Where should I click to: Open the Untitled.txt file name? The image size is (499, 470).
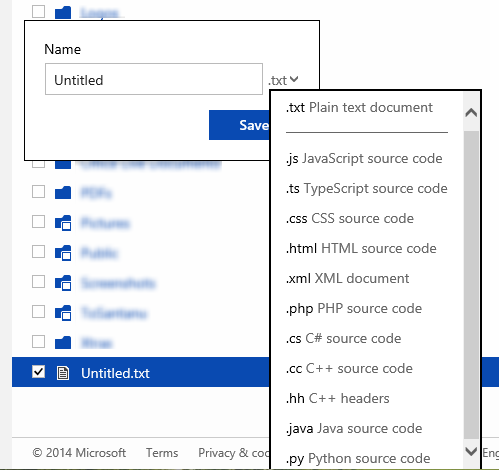point(115,373)
